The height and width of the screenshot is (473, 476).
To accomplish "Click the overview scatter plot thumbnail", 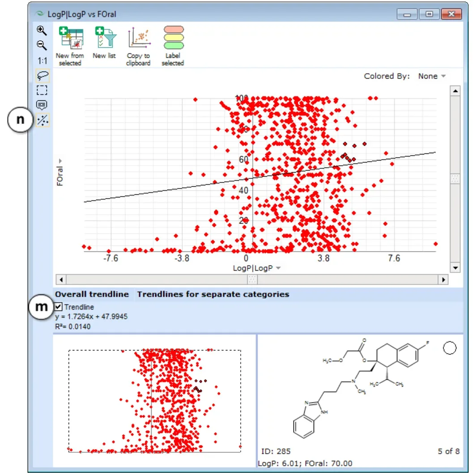I will click(154, 401).
